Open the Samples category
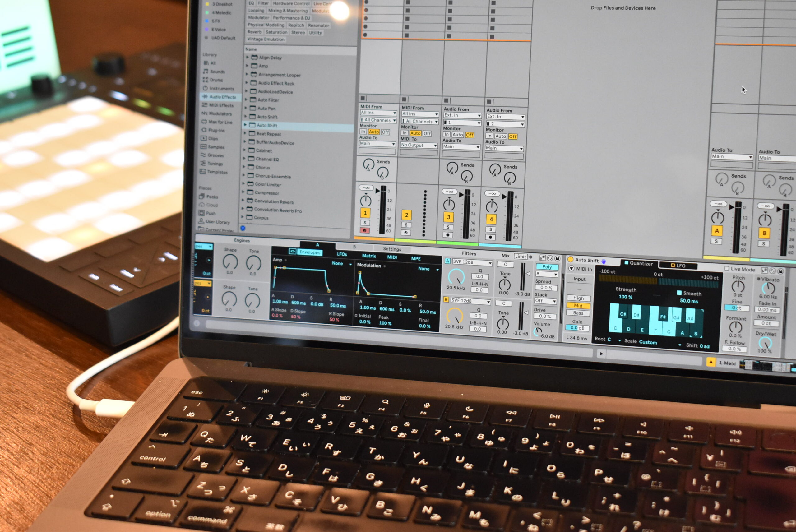Image resolution: width=796 pixels, height=532 pixels. (212, 147)
